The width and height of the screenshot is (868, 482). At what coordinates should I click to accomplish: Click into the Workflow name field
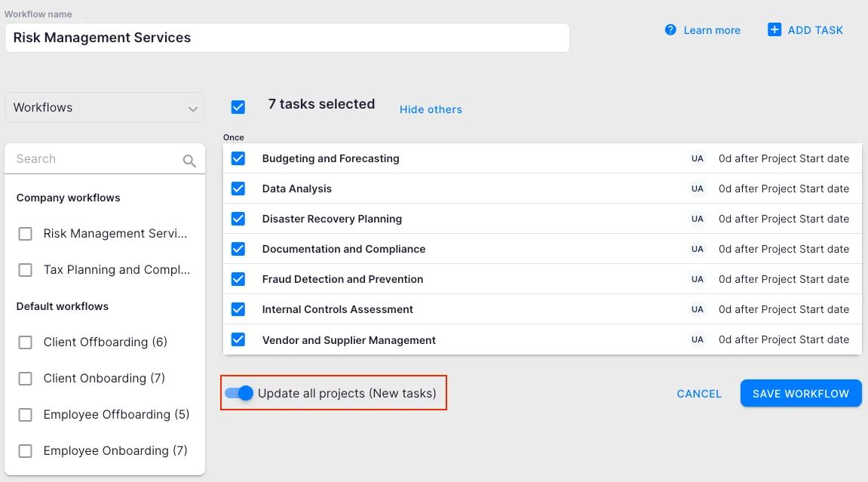click(287, 38)
